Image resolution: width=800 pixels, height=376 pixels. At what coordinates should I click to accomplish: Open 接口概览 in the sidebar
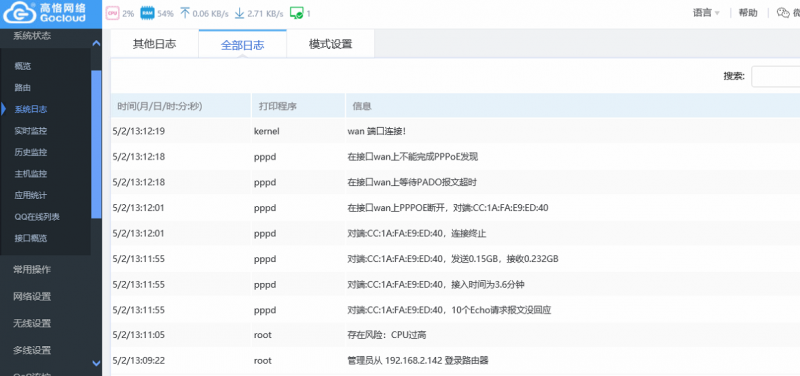point(31,238)
